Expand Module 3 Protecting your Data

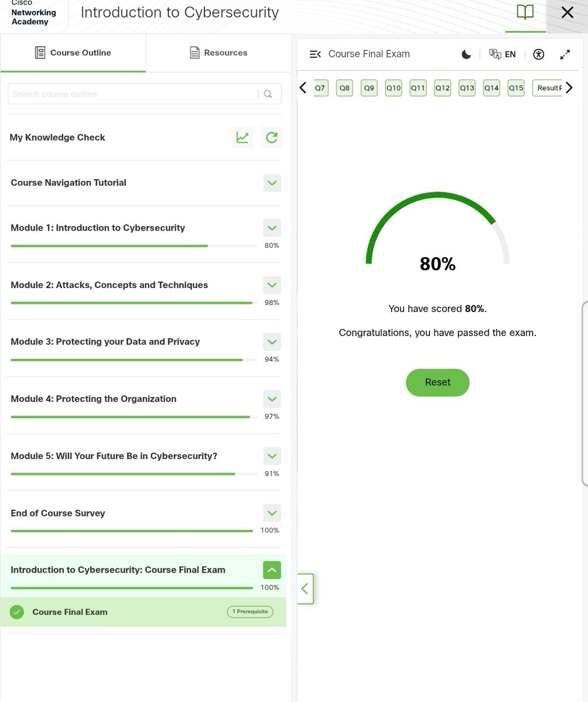coord(272,342)
